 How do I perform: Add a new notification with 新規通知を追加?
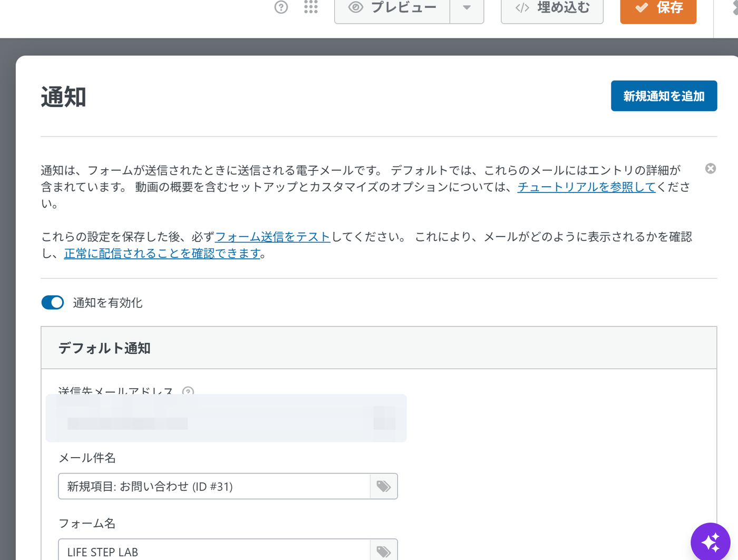click(x=664, y=96)
